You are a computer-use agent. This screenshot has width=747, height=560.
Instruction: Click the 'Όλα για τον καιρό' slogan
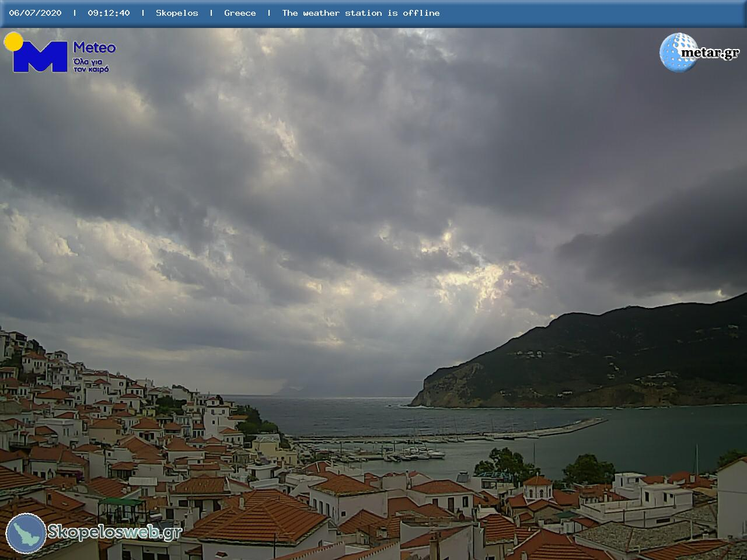click(92, 65)
